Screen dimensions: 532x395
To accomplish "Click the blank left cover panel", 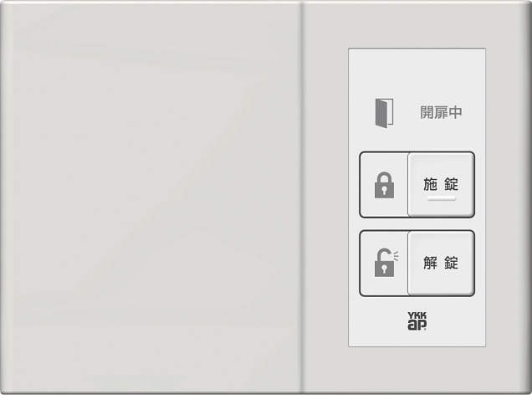I will (x=151, y=197).
